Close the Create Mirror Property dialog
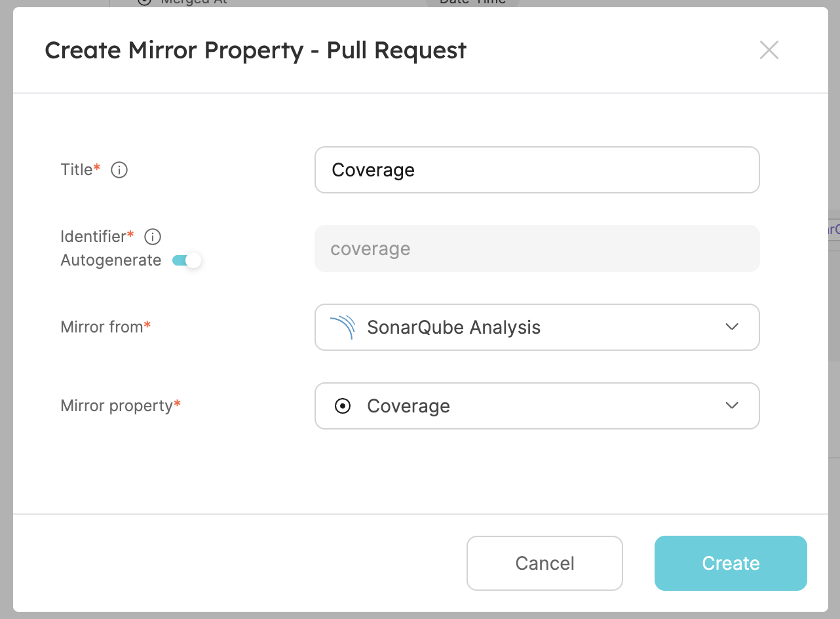The height and width of the screenshot is (619, 840). tap(769, 50)
